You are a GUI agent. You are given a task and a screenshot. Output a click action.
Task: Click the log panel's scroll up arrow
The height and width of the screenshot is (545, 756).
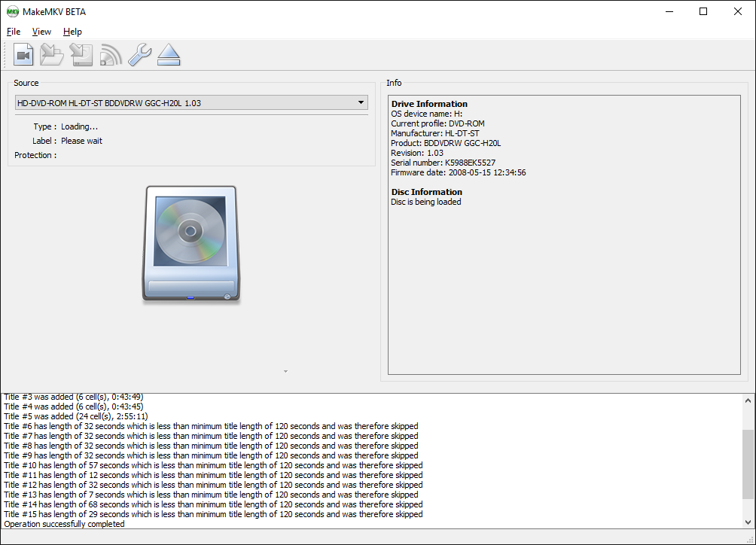748,402
